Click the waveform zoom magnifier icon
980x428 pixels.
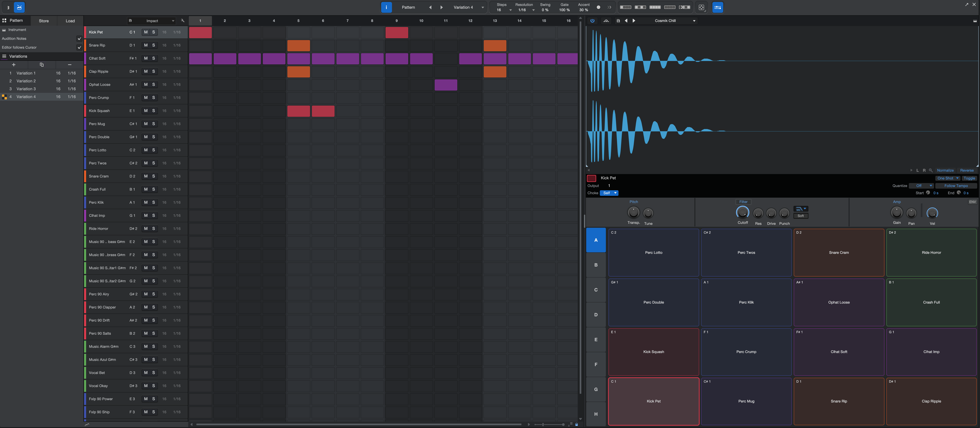(x=931, y=170)
